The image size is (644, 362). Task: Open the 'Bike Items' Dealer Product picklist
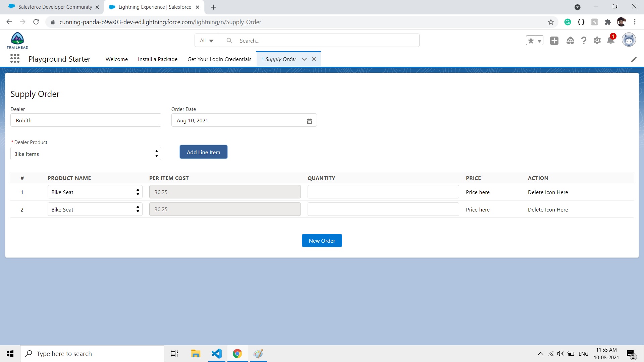[86, 154]
